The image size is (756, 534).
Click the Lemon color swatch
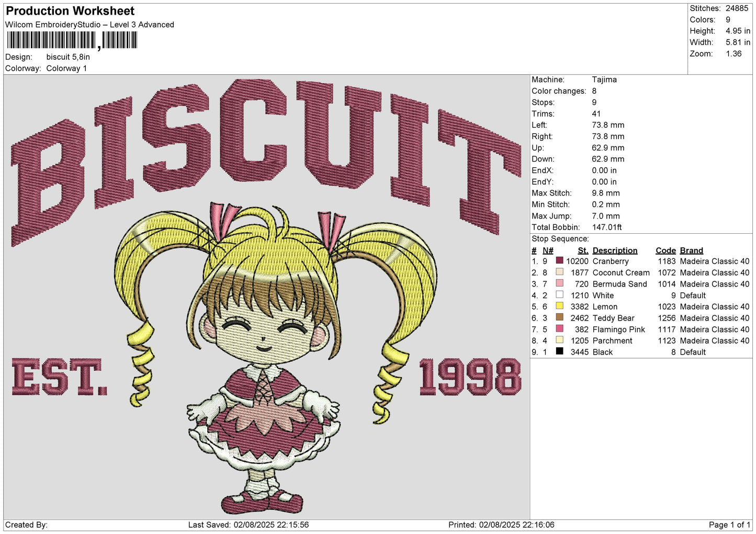coord(559,306)
